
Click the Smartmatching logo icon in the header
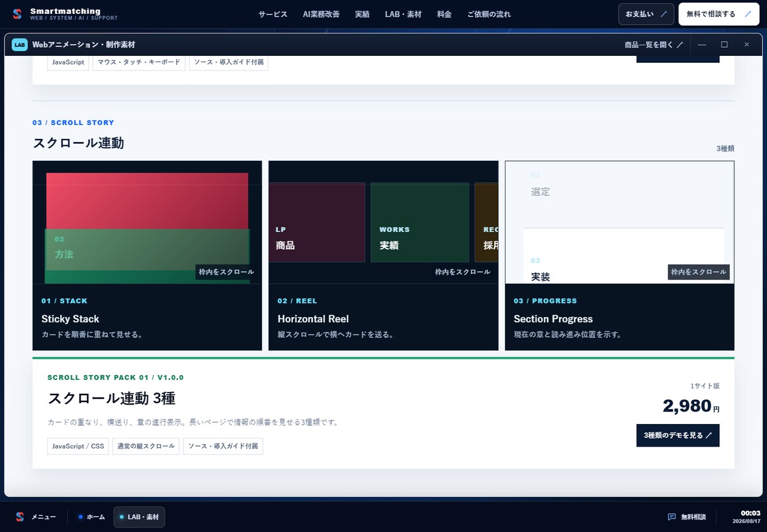point(17,14)
